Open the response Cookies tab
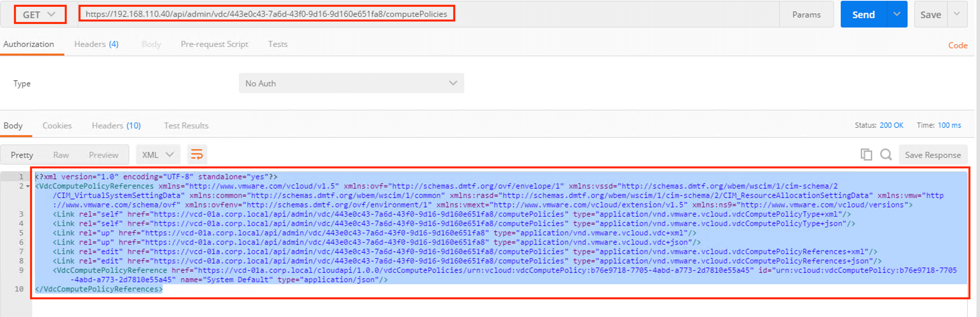 (57, 126)
